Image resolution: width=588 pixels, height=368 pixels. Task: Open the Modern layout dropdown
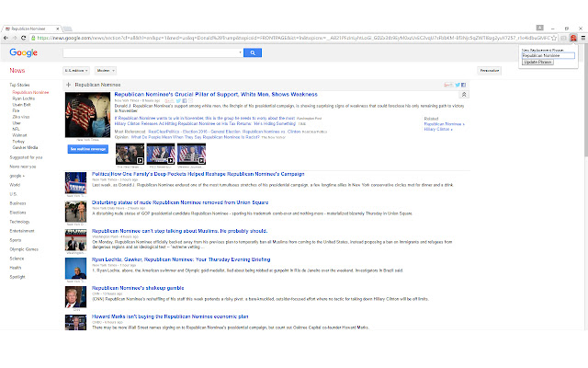[x=106, y=70]
